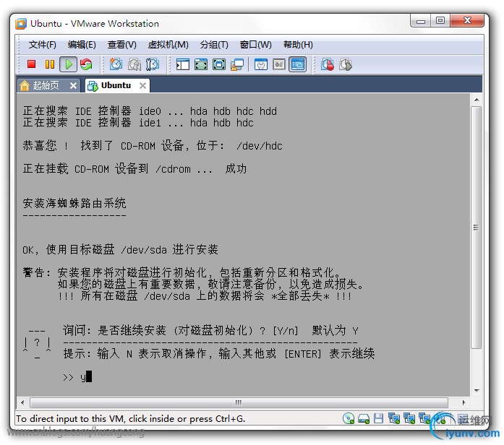The width and height of the screenshot is (504, 445).
Task: Click the hard disk device status icon
Action: [x=364, y=419]
